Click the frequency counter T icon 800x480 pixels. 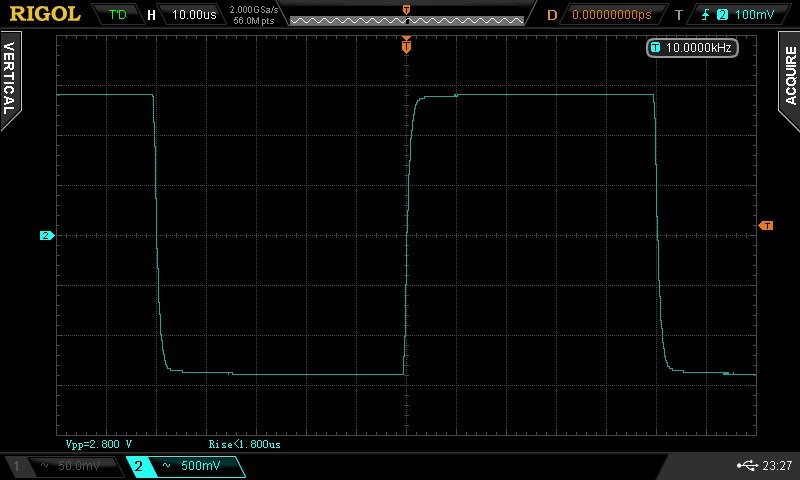pyautogui.click(x=655, y=47)
